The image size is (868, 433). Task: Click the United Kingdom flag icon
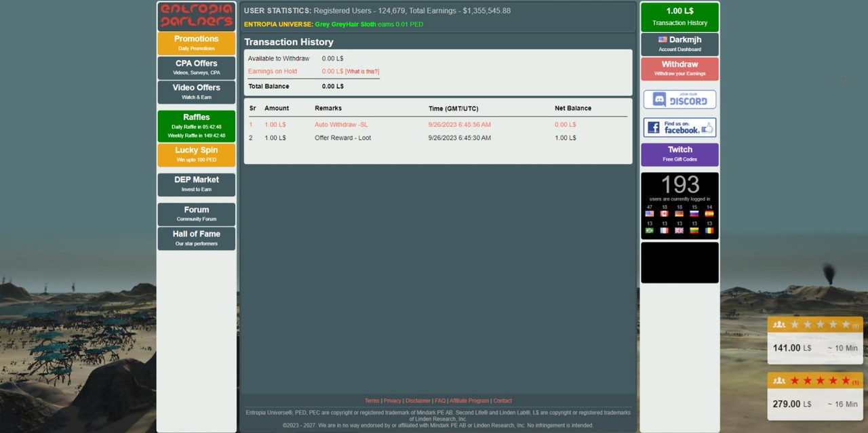coord(679,230)
